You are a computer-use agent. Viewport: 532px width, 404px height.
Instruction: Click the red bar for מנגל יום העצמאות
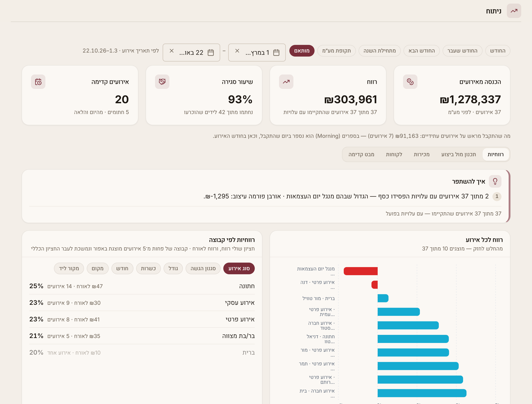pos(361,271)
